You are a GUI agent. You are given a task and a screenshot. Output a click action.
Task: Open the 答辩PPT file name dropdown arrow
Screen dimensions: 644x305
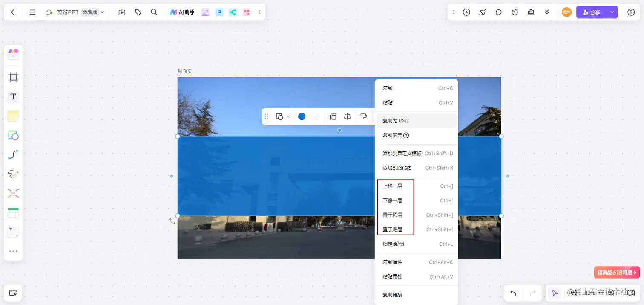(102, 12)
